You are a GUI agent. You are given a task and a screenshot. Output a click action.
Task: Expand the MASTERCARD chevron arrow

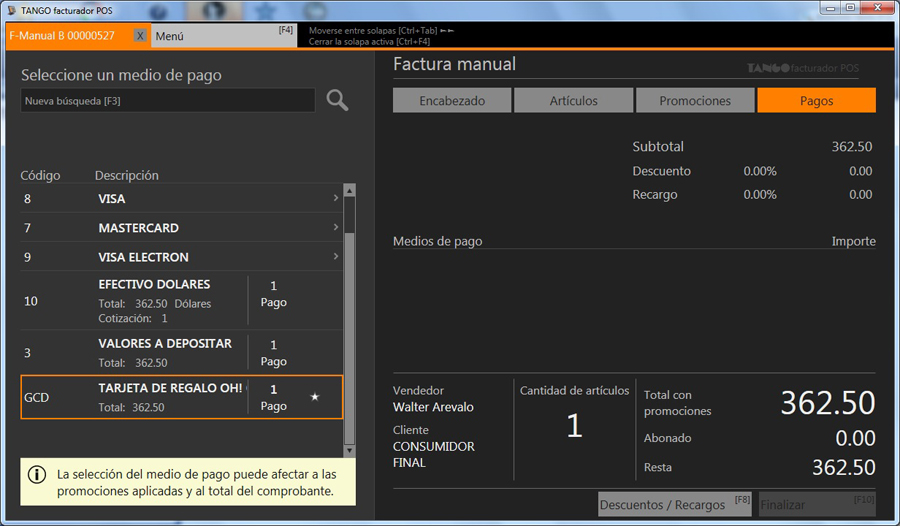click(x=336, y=227)
